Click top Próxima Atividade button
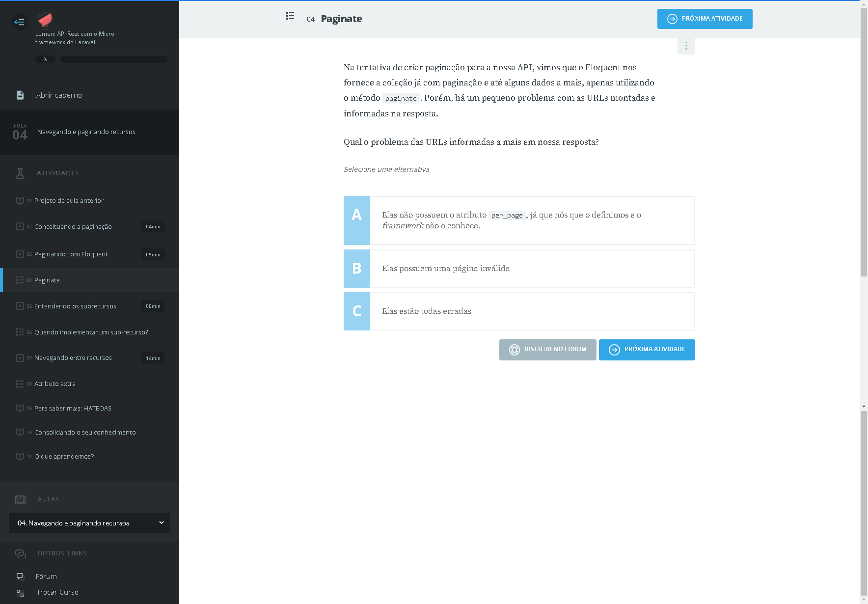This screenshot has height=604, width=868. click(705, 19)
